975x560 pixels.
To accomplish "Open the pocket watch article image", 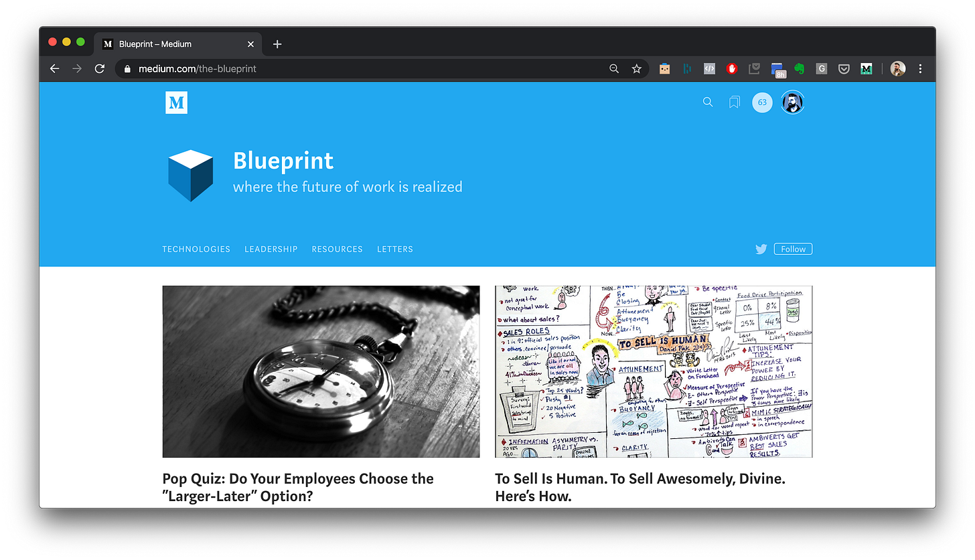I will pyautogui.click(x=321, y=372).
